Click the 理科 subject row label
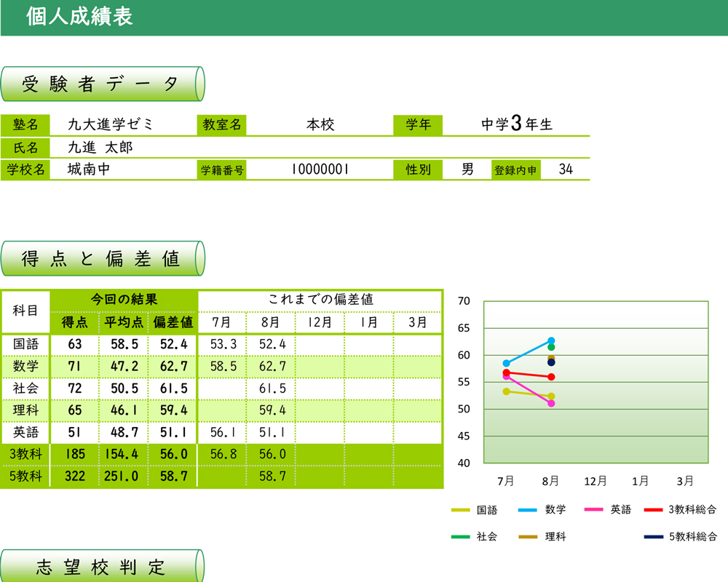Screen dimensions: 728x582 [x=25, y=410]
